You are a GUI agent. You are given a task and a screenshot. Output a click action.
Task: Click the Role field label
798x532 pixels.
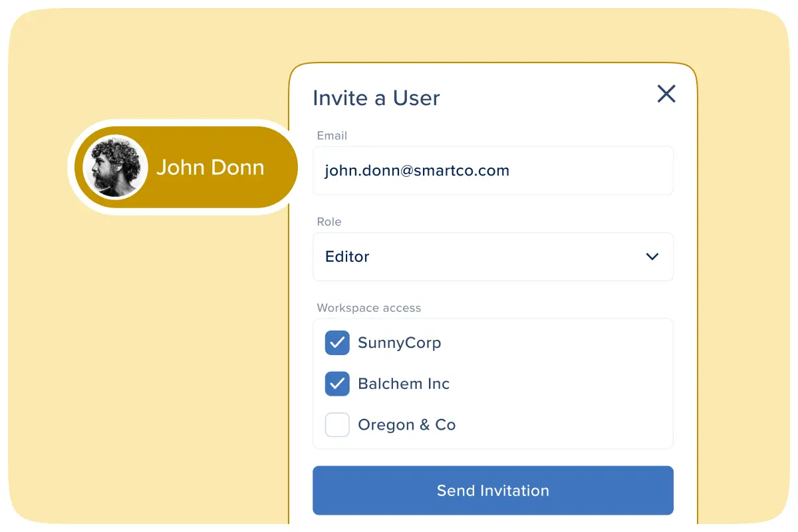coord(329,222)
